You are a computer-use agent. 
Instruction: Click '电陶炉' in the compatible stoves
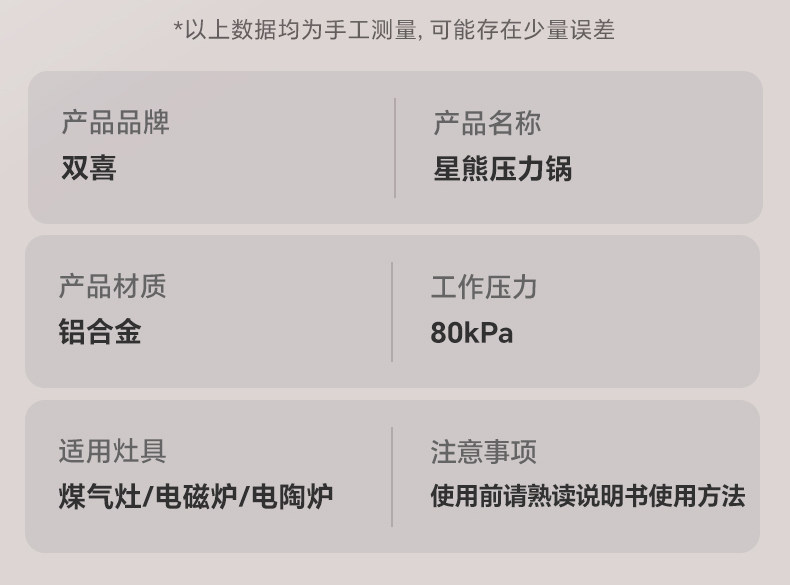(292, 496)
